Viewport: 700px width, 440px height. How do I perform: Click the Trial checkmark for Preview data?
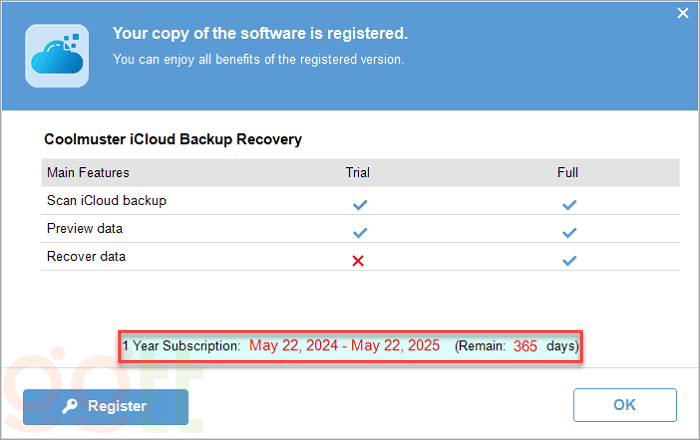tap(360, 232)
